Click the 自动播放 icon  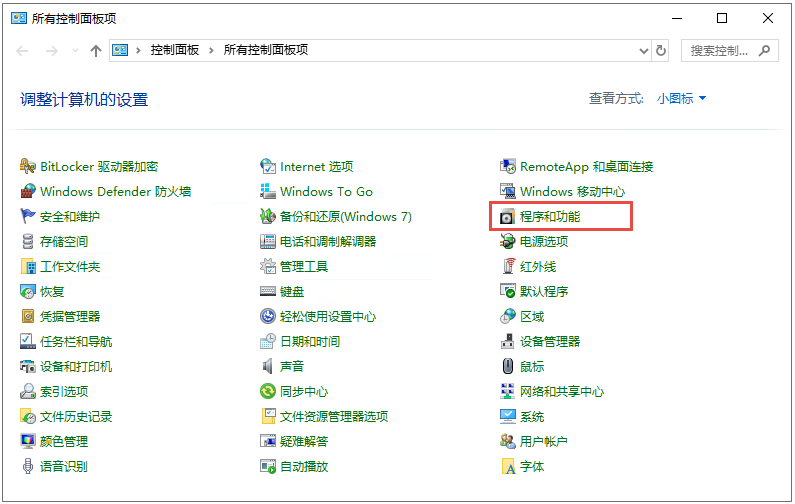tap(268, 466)
